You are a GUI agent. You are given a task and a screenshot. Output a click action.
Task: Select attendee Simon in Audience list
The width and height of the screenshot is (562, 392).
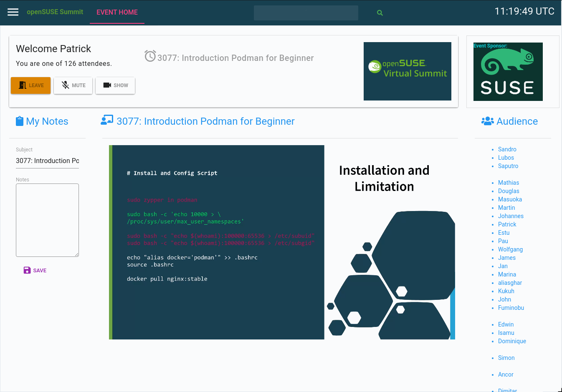[x=506, y=358]
